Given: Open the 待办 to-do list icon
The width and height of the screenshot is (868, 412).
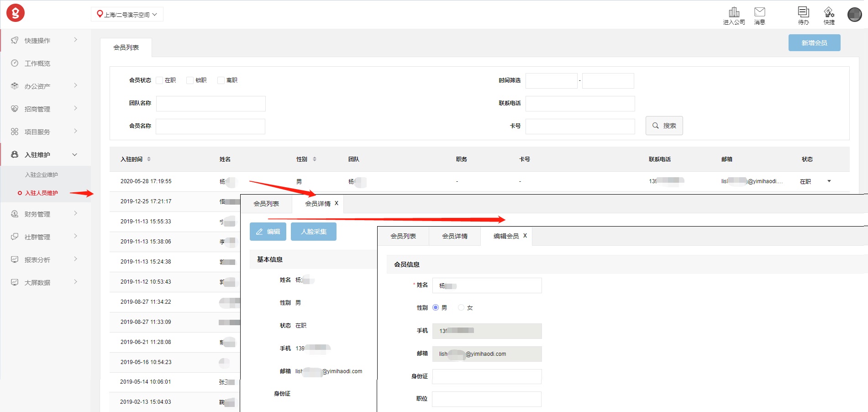Looking at the screenshot, I should (x=803, y=12).
